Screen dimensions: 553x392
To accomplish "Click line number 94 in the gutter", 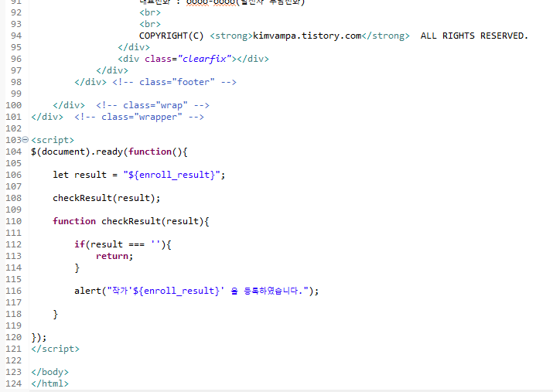I will 16,36.
